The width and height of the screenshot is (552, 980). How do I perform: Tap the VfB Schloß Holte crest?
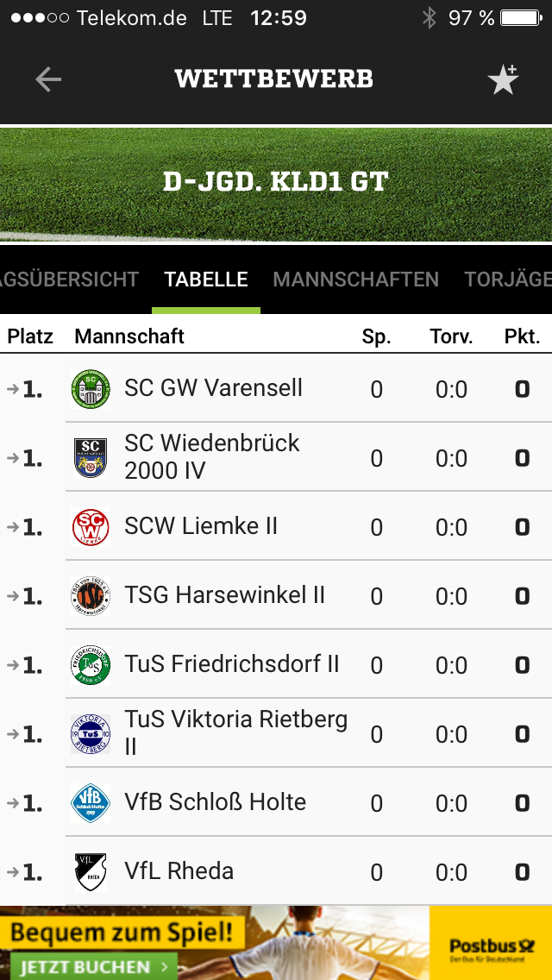pyautogui.click(x=91, y=803)
